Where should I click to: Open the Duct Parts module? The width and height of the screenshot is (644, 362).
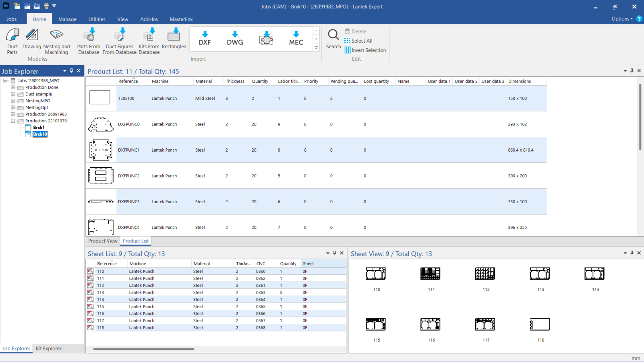[12, 41]
